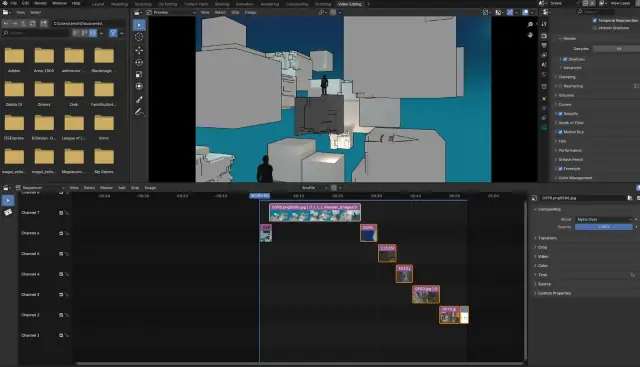Open the Render menu
This screenshot has height=367, width=640.
tap(40, 3)
